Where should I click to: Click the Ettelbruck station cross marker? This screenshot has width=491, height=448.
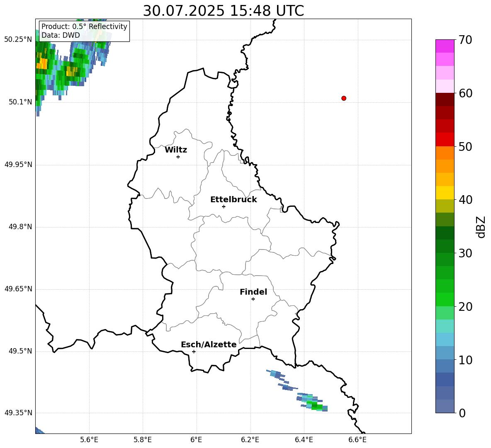pyautogui.click(x=224, y=206)
